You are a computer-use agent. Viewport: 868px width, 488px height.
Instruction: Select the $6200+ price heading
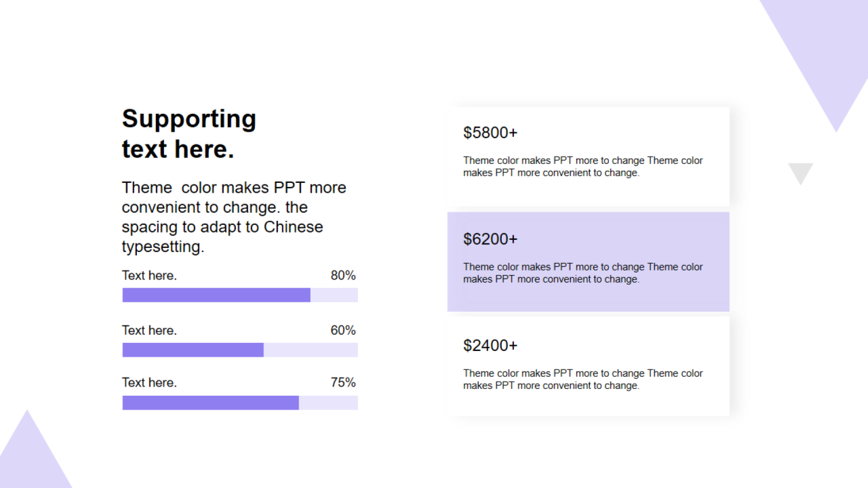[x=490, y=239]
